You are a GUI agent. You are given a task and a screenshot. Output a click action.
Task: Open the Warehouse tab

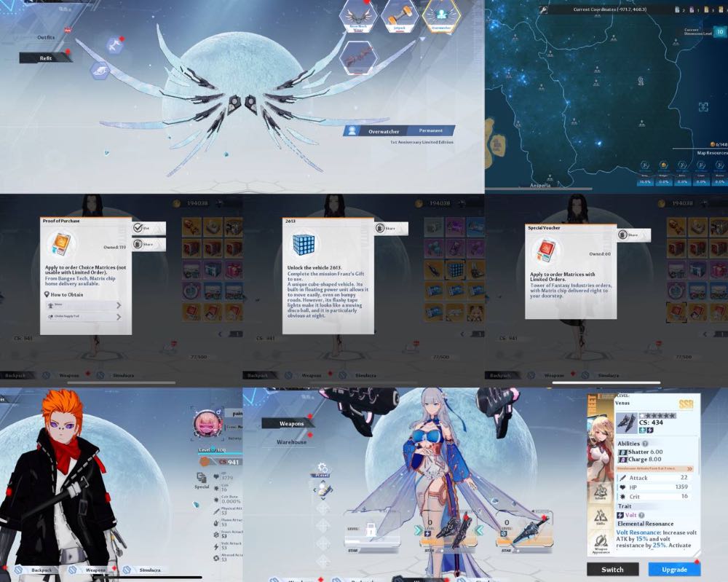point(292,442)
